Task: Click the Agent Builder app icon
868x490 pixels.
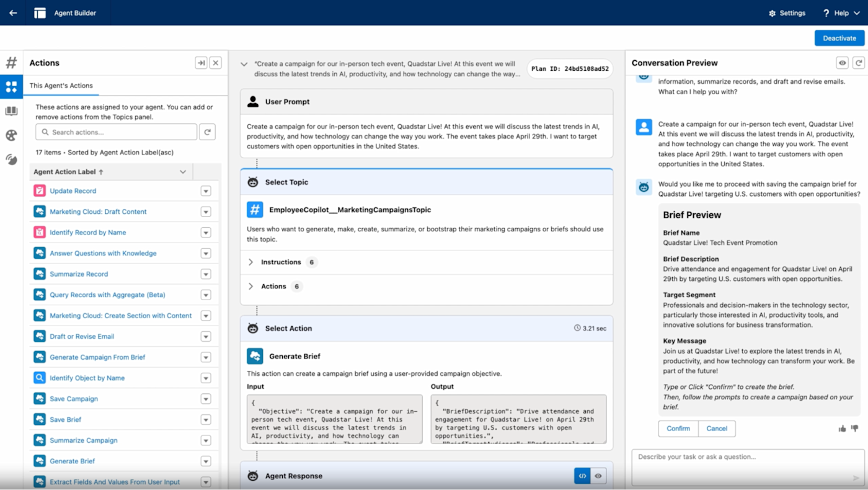Action: point(40,13)
